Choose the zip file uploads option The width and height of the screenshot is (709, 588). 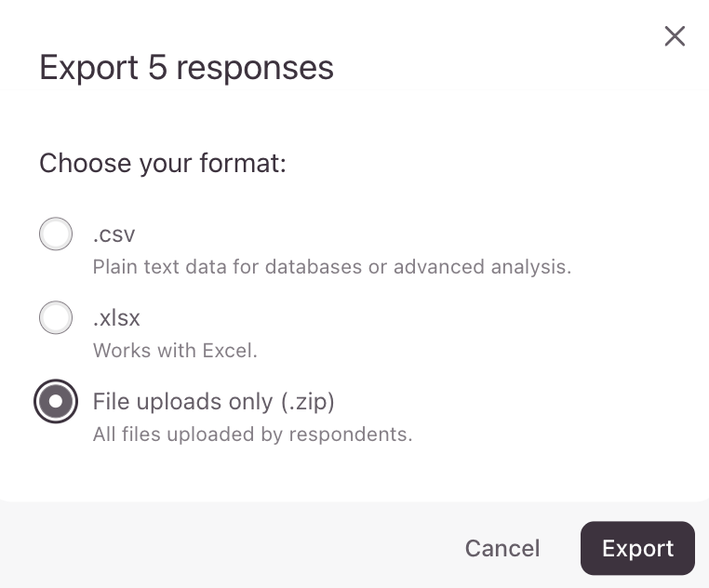[x=56, y=402]
